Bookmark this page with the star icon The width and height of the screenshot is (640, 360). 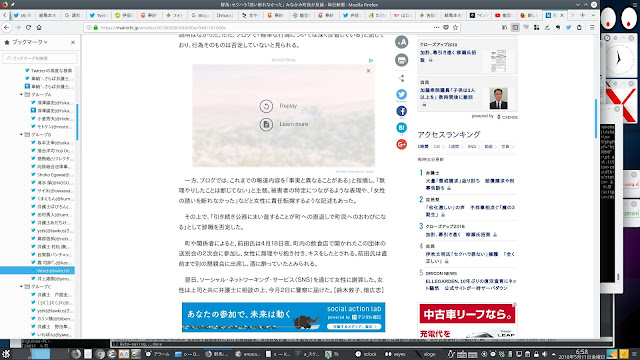tap(455, 27)
